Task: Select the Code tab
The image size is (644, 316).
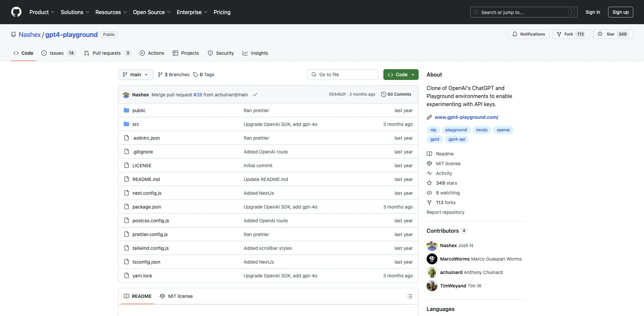Action: coord(23,53)
